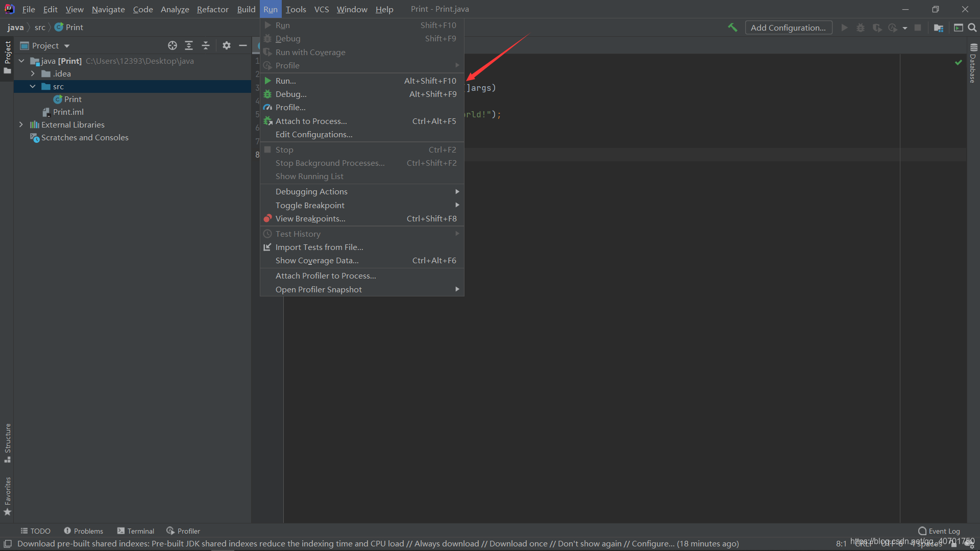Hide the Project panel with minus icon
The height and width of the screenshot is (551, 980).
(243, 45)
